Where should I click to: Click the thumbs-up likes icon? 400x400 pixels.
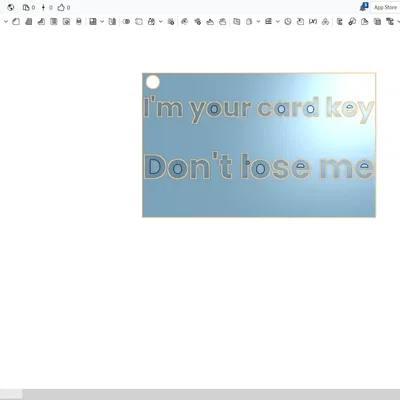(x=61, y=7)
